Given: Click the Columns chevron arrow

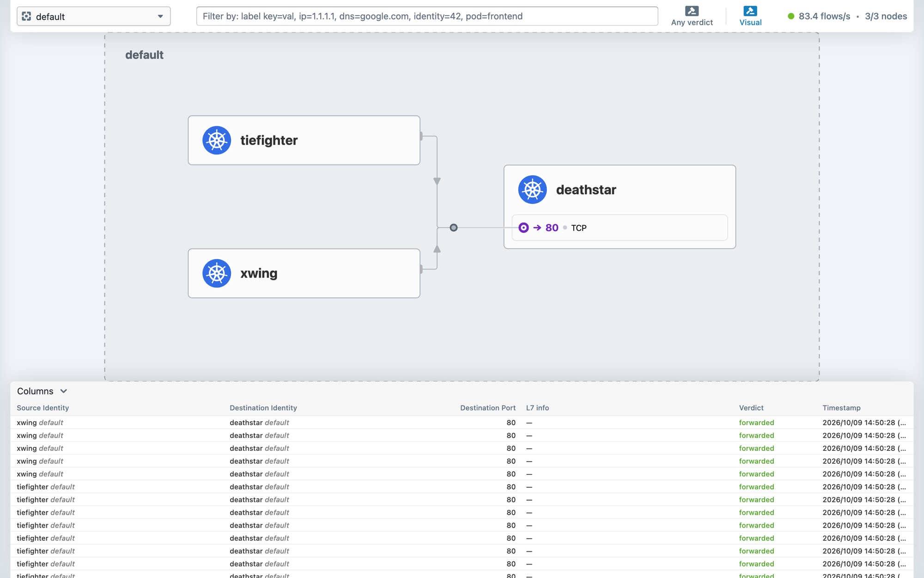Looking at the screenshot, I should point(64,391).
